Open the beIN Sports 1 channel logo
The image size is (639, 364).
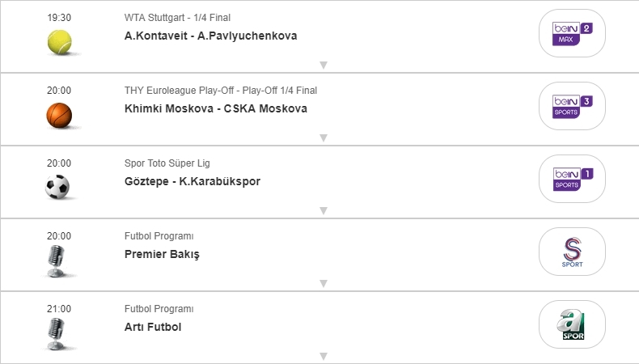(572, 179)
